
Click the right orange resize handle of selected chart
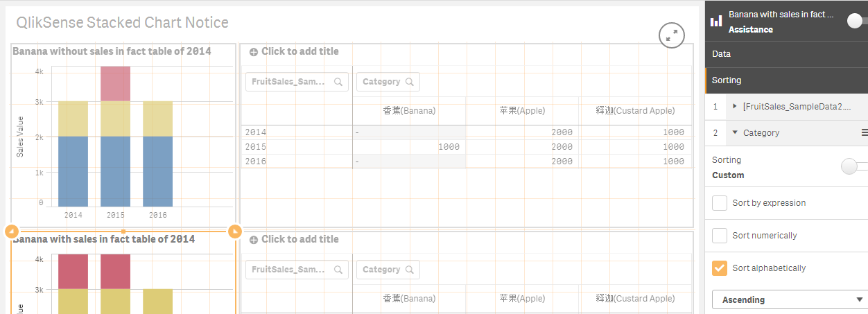click(x=234, y=231)
